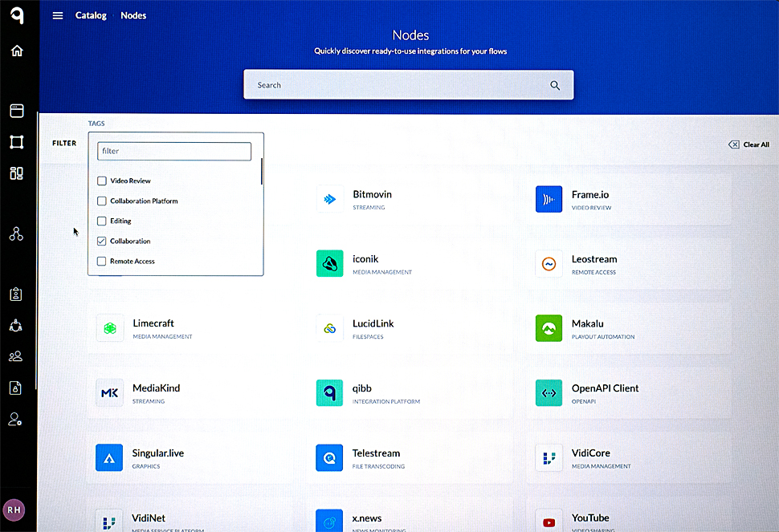
Task: Go to Home via the house icon
Action: coord(17,51)
